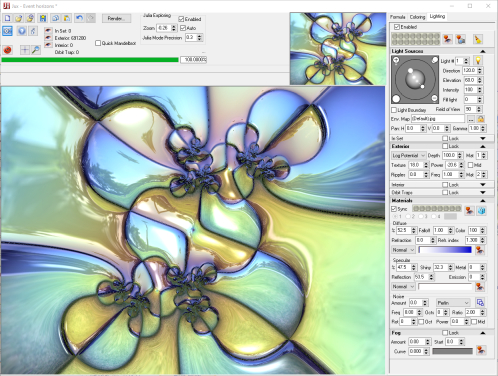The image size is (498, 376).
Task: Click the blue diffuse gradient bar
Action: [445, 250]
